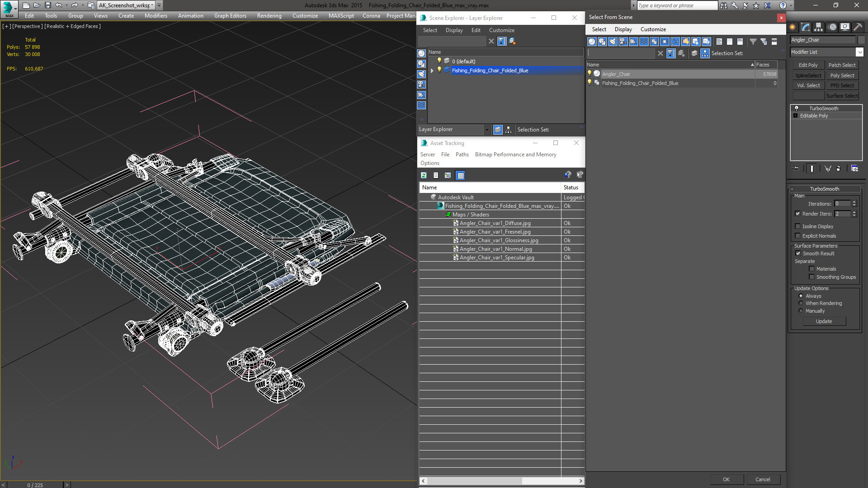Toggle TurboSmooth modifier bulb on or off
This screenshot has width=868, height=488.
(x=797, y=108)
